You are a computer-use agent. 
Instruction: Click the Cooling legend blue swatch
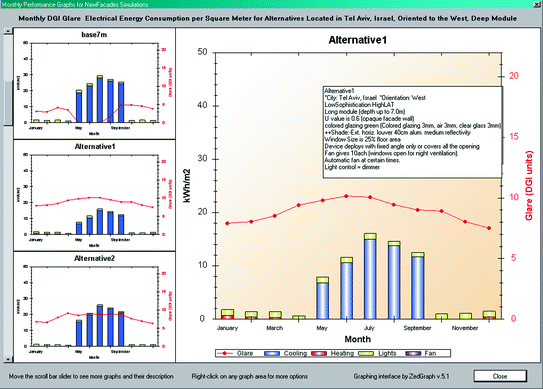pos(272,353)
